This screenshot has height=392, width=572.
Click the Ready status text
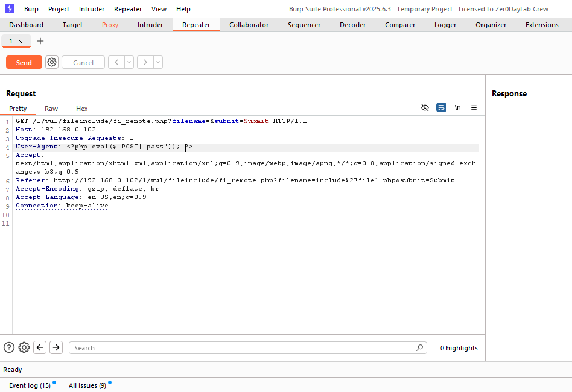[13, 370]
